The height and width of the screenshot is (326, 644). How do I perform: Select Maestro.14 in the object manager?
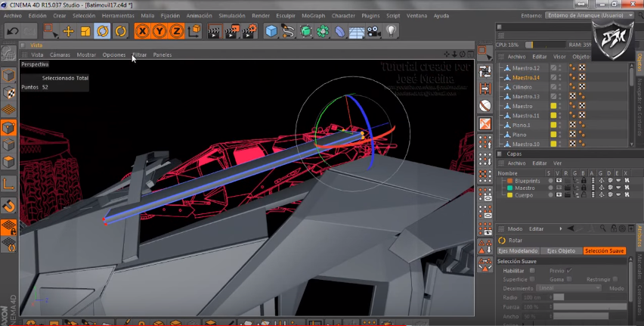[x=525, y=78]
